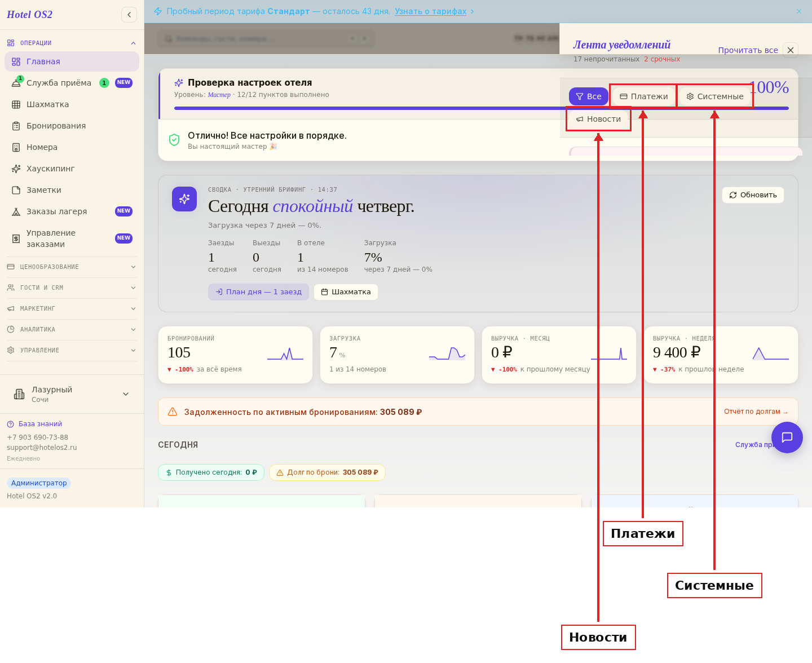
Task: Open Хаускипинг section in the sidebar
Action: [x=72, y=169]
